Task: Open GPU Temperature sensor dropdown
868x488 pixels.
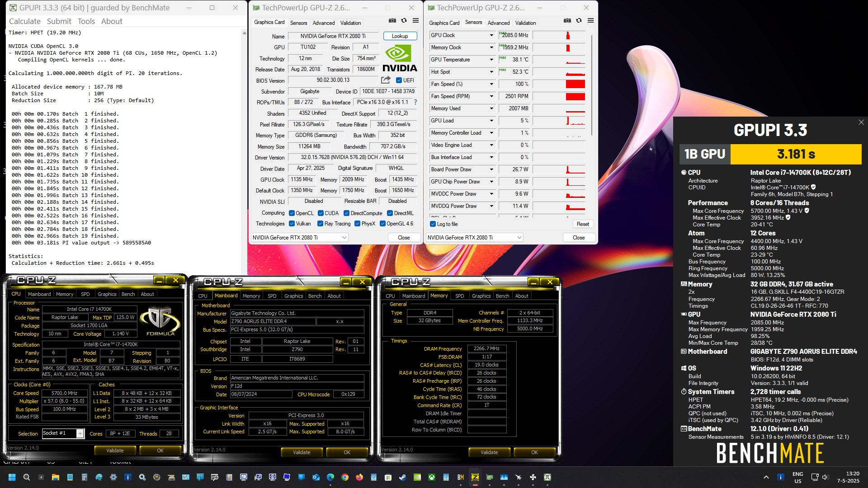Action: (491, 60)
